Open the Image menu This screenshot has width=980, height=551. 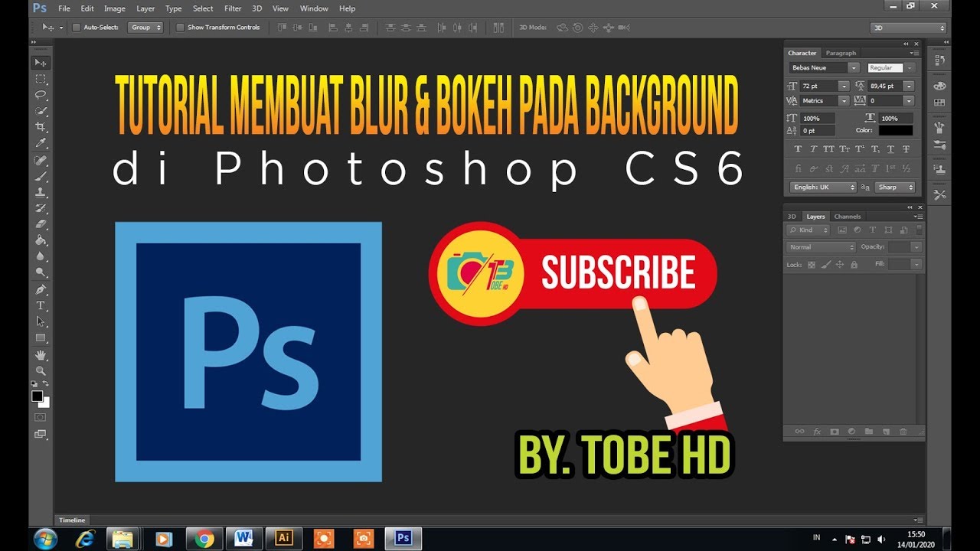tap(114, 8)
